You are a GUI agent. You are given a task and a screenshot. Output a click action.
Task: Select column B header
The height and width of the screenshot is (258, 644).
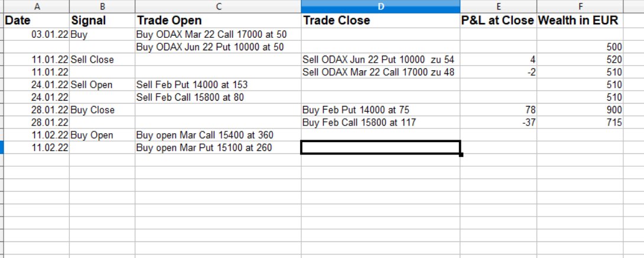[102, 6]
